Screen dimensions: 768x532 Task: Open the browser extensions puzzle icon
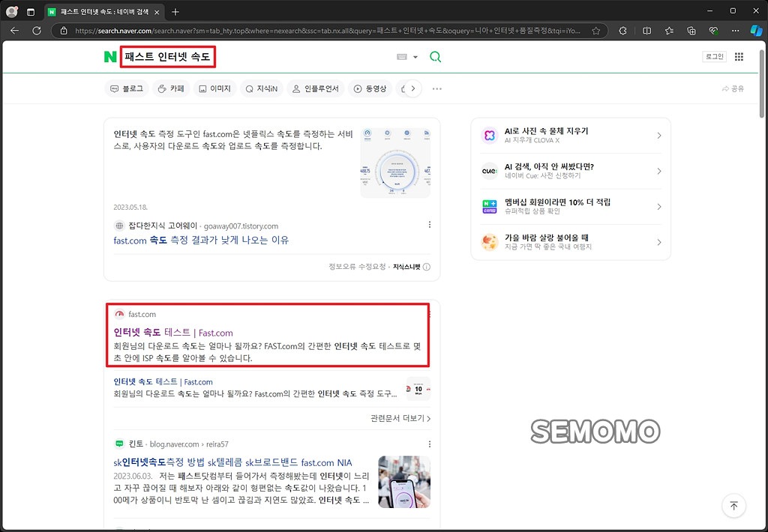tap(622, 30)
